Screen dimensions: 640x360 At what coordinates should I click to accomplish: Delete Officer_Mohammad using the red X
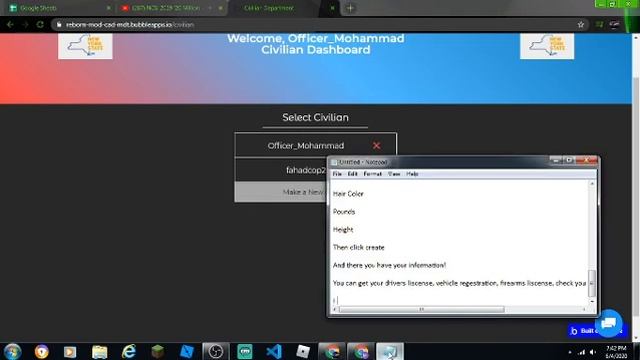(376, 146)
